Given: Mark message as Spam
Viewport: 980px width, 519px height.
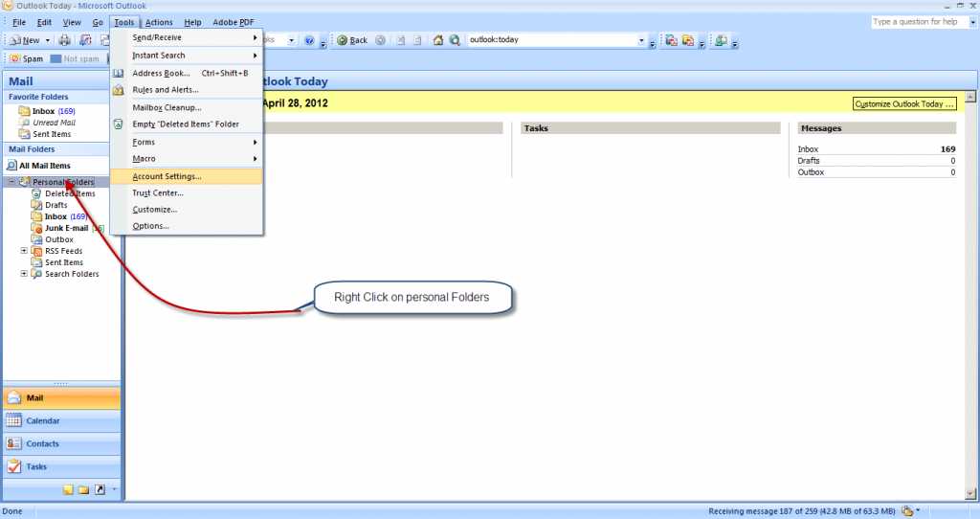Looking at the screenshot, I should [x=26, y=58].
